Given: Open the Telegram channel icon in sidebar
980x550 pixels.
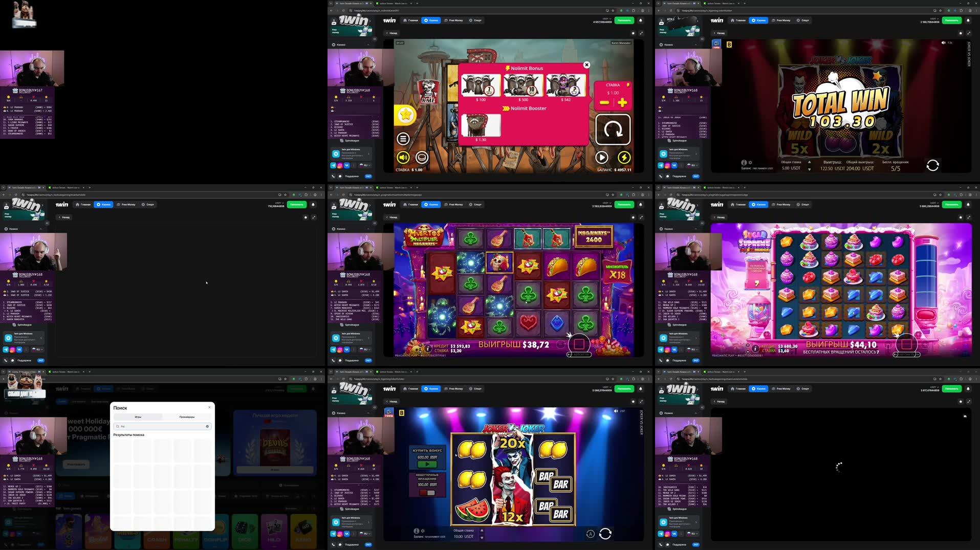Looking at the screenshot, I should [334, 165].
